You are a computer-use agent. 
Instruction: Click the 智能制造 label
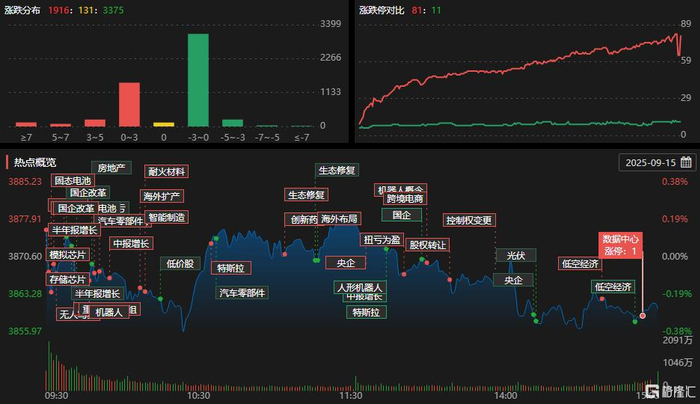167,217
